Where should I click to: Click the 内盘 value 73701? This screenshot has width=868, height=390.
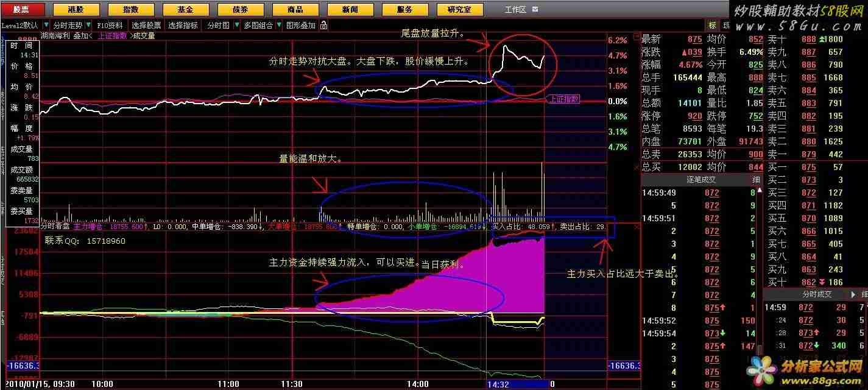tap(689, 141)
